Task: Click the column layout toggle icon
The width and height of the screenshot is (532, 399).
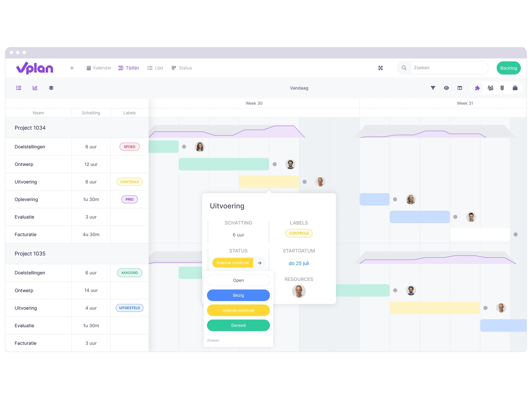Action: point(461,88)
